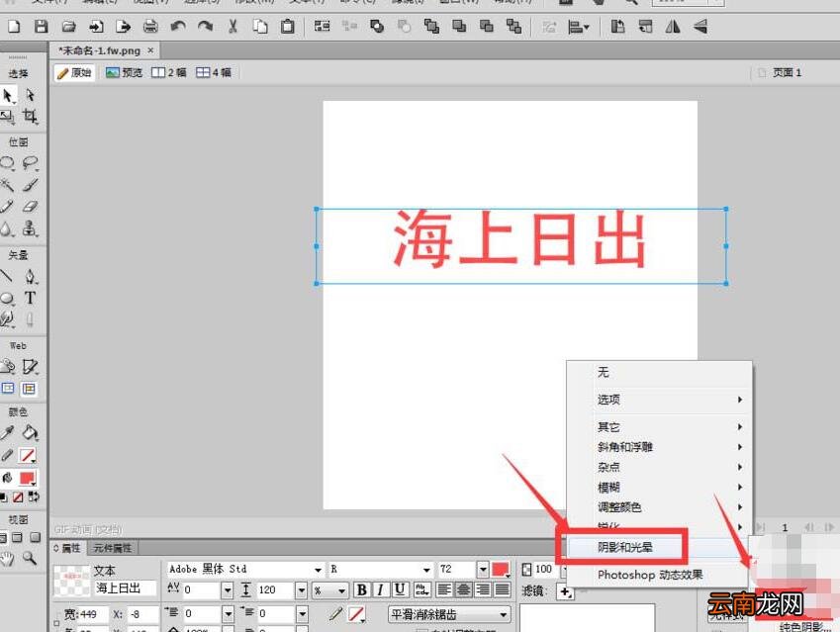
Task: Switch to 2 幅 two-up view
Action: coord(169,73)
